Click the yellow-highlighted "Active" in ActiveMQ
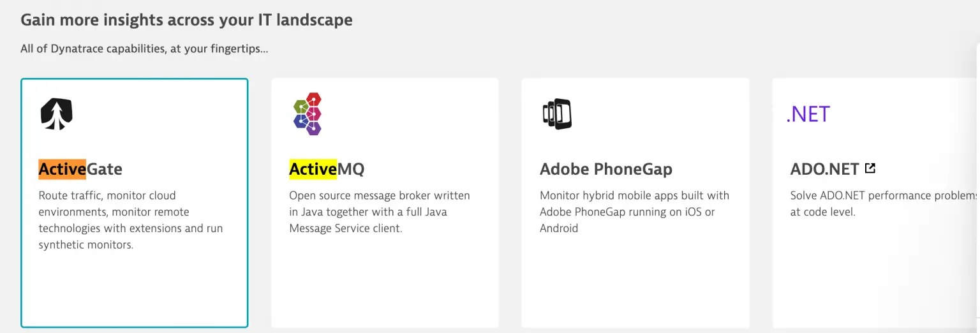Viewport: 980px width, 333px height. coord(313,169)
